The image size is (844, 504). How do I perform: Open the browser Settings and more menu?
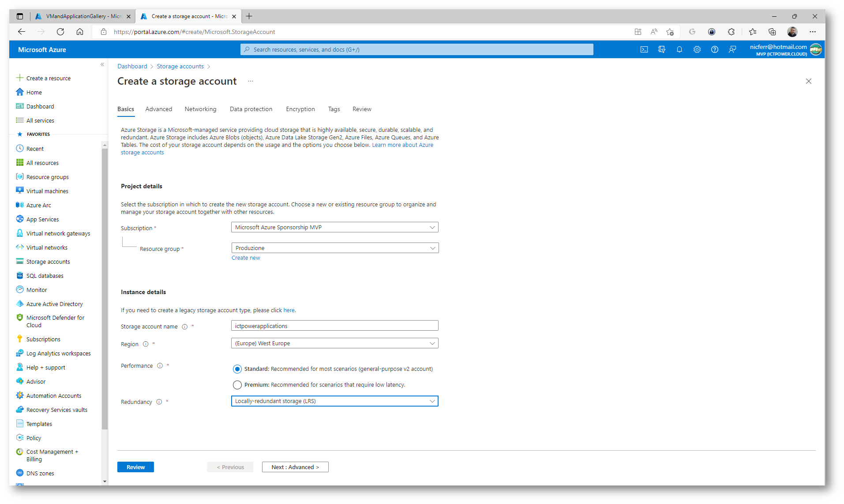(813, 32)
